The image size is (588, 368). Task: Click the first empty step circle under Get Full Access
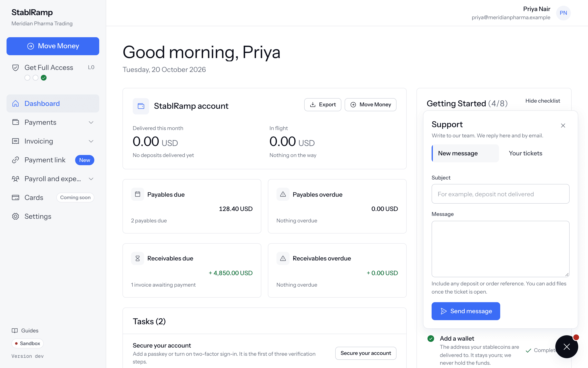pos(27,78)
